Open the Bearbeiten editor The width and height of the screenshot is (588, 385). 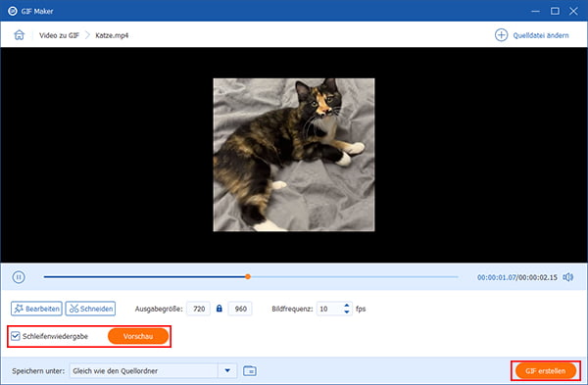36,309
